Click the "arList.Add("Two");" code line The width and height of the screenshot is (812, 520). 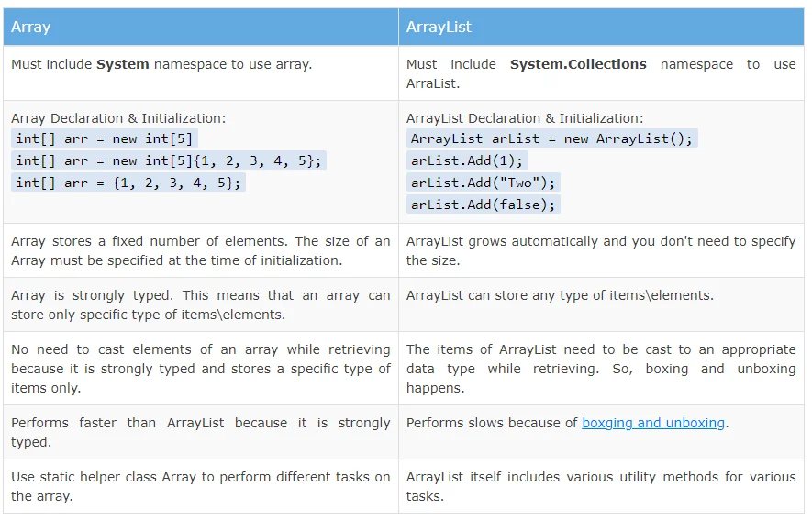coord(484,183)
